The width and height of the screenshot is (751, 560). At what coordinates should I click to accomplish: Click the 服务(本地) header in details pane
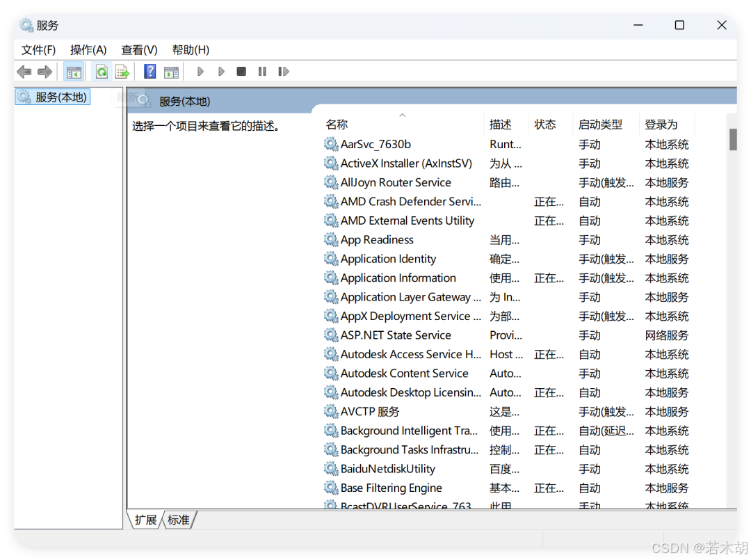point(184,102)
